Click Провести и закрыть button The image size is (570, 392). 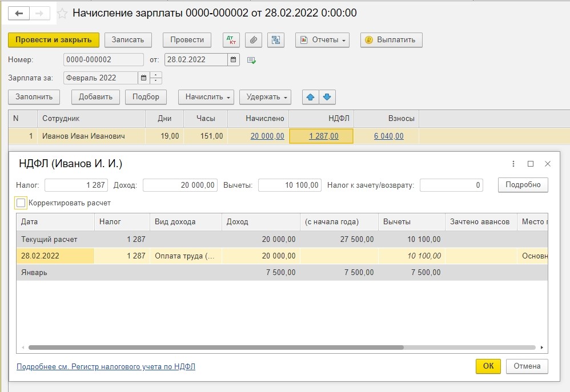tap(54, 40)
